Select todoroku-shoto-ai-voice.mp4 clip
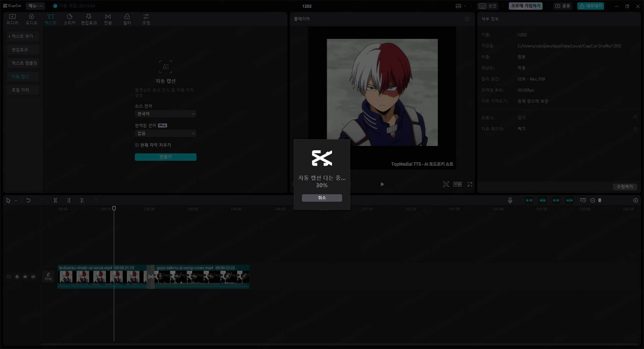Screen dimensions: 644x349 point(102,277)
